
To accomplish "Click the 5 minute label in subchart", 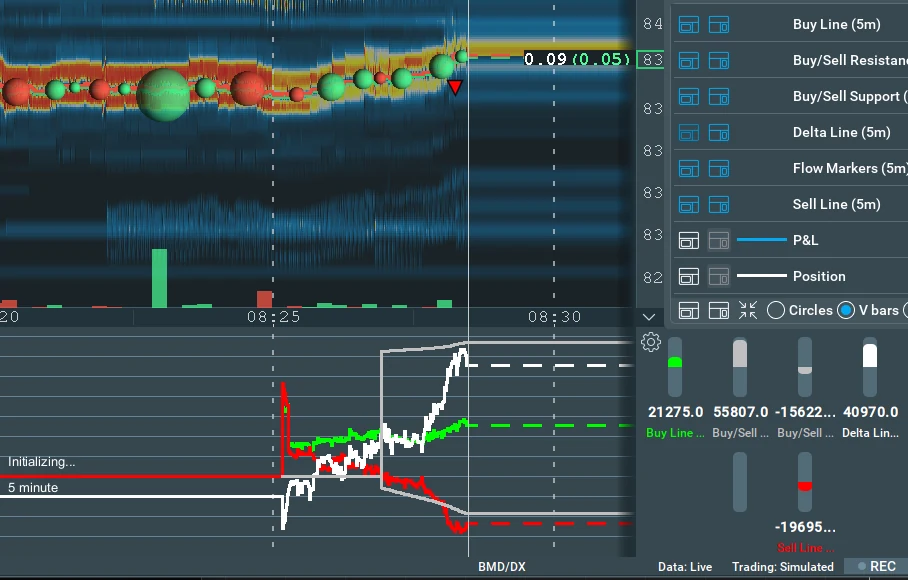I will coord(33,487).
